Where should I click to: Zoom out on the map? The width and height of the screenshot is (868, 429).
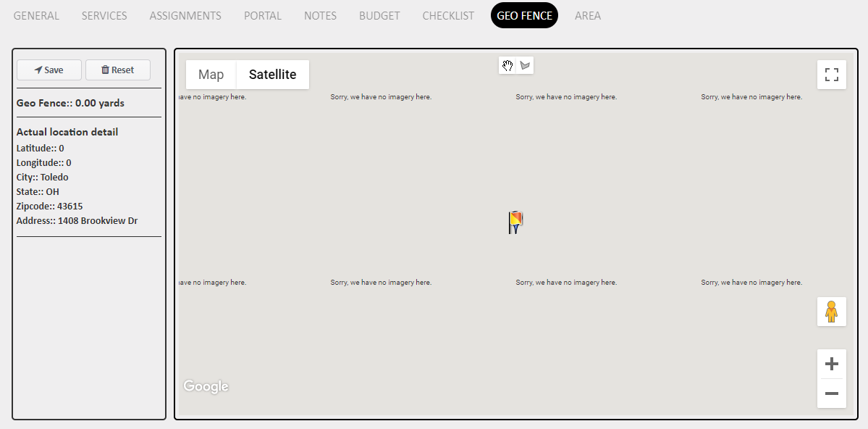[x=831, y=393]
